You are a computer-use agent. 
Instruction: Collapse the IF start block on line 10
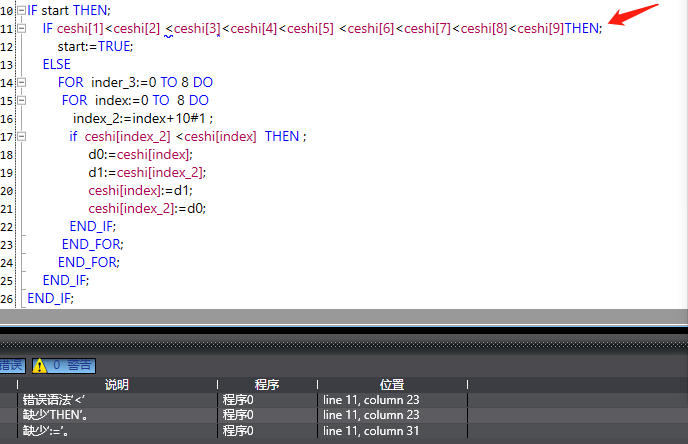pos(21,10)
